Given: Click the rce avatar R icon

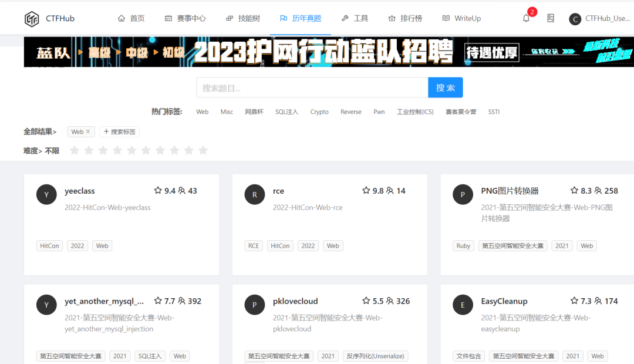Looking at the screenshot, I should 255,194.
